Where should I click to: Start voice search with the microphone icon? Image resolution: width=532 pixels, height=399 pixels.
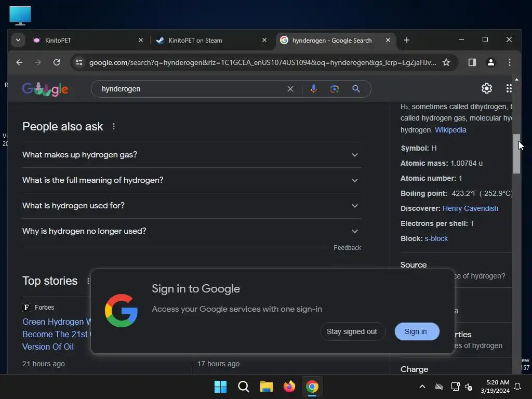314,89
